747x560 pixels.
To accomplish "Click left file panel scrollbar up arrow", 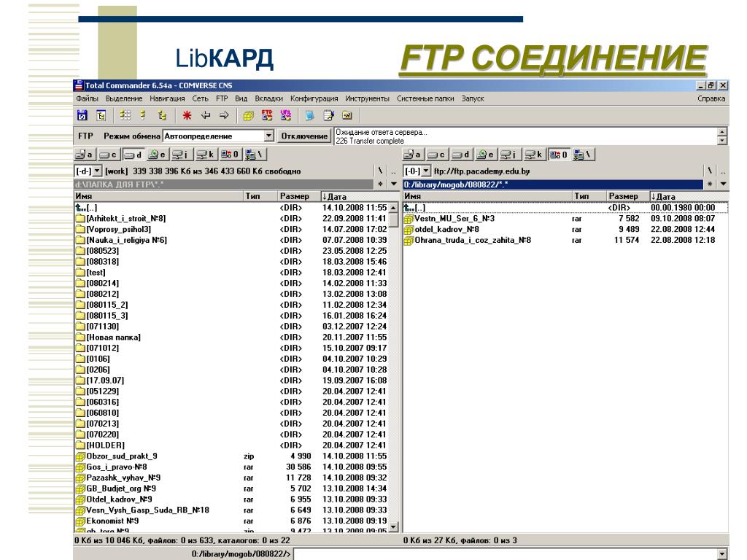I will tap(393, 208).
